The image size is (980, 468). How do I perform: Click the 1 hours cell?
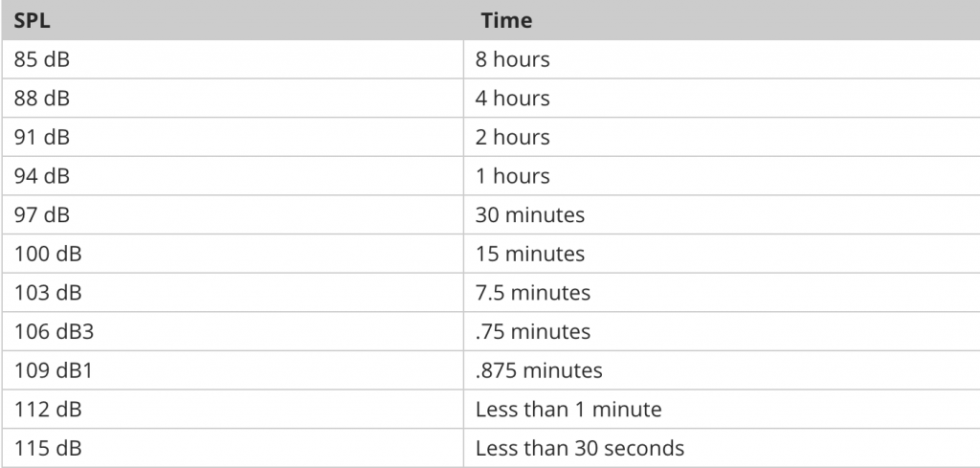512,176
